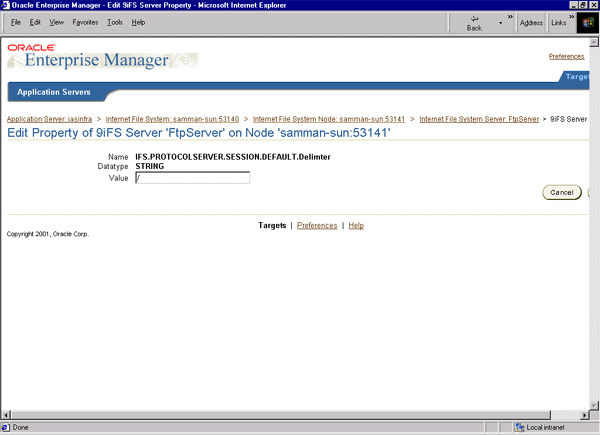The width and height of the screenshot is (600, 435).
Task: Open the Help menu
Action: [x=138, y=23]
